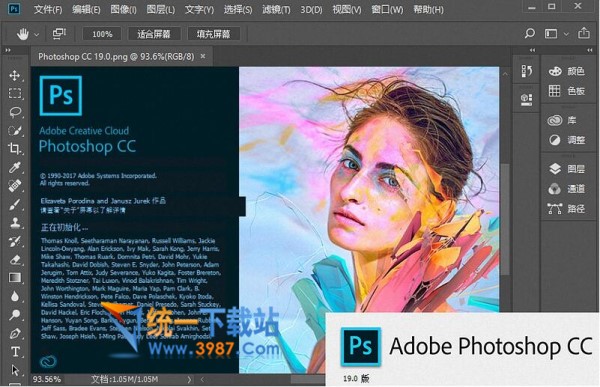Close the Photoshop CC 19.0.png document tab

click(203, 56)
